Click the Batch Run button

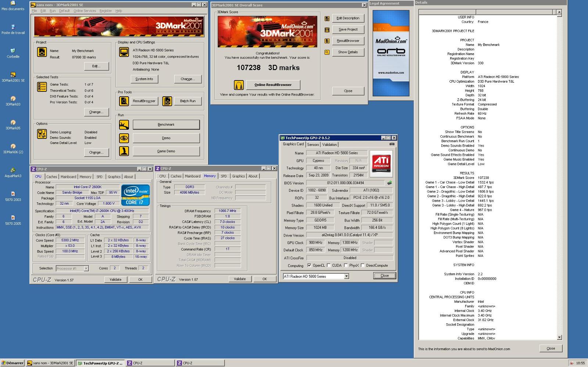188,101
